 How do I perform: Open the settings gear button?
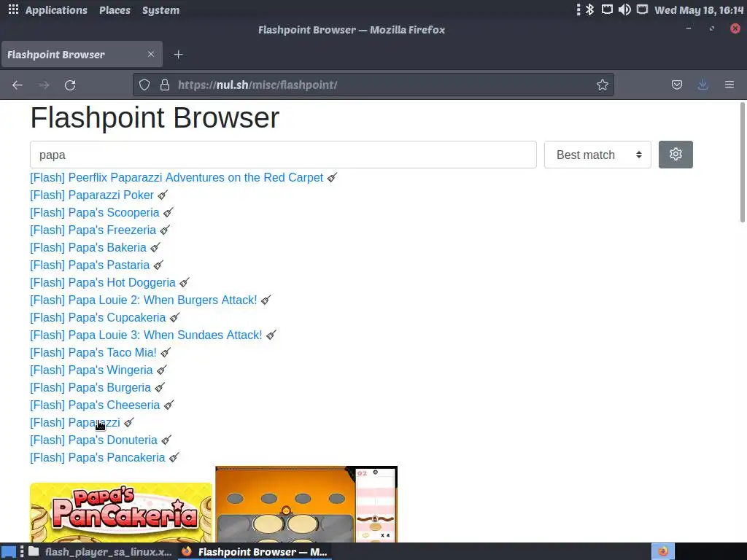(676, 155)
